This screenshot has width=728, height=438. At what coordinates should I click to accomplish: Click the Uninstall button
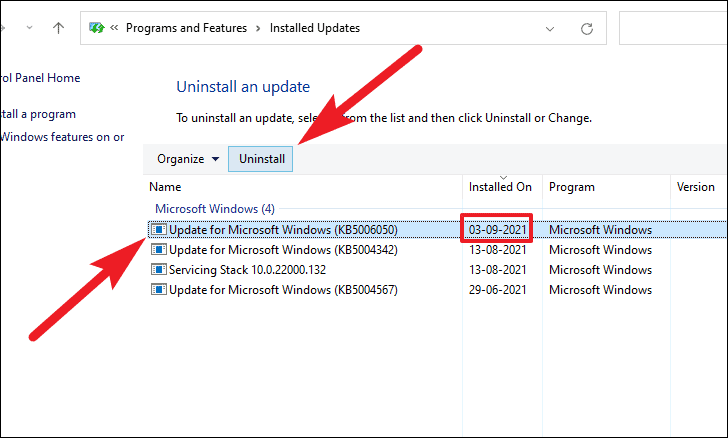(260, 159)
